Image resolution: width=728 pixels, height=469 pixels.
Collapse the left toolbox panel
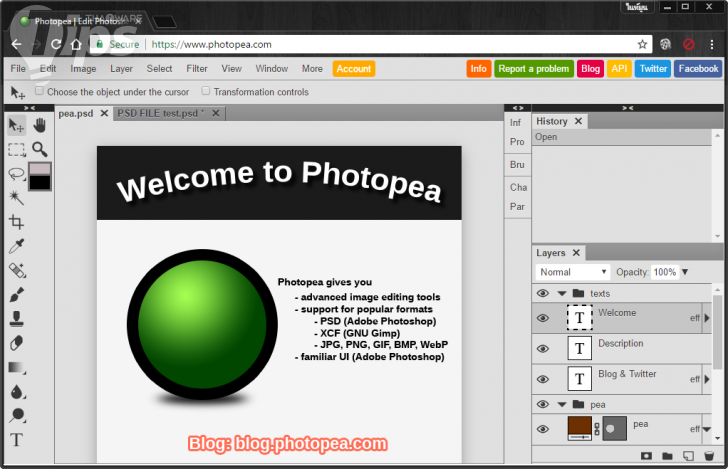29,108
